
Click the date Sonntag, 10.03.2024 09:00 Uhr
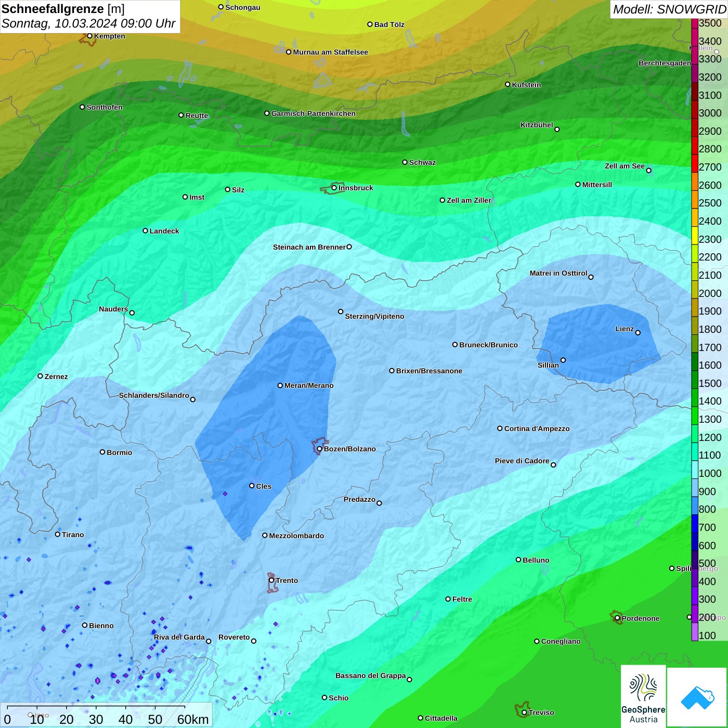point(88,23)
